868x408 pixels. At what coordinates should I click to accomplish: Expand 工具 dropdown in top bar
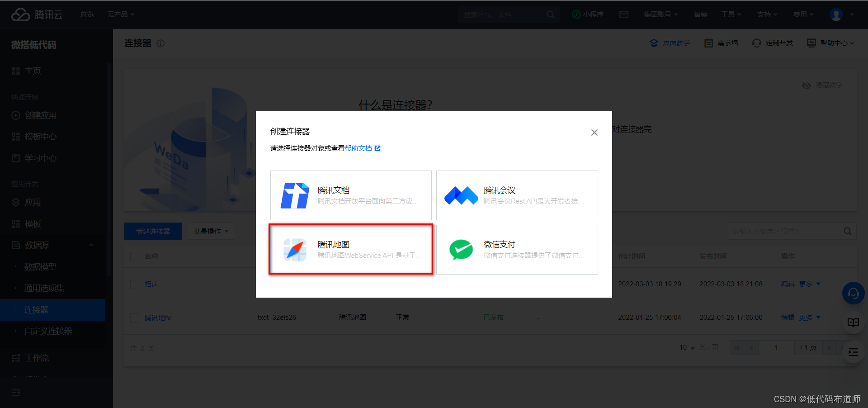tap(731, 14)
